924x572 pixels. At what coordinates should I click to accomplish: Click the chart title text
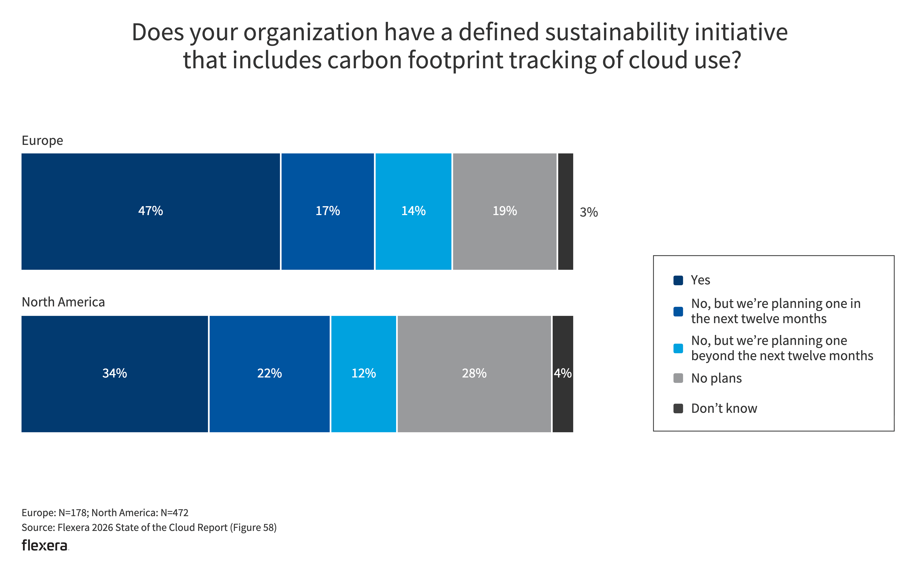(x=460, y=46)
